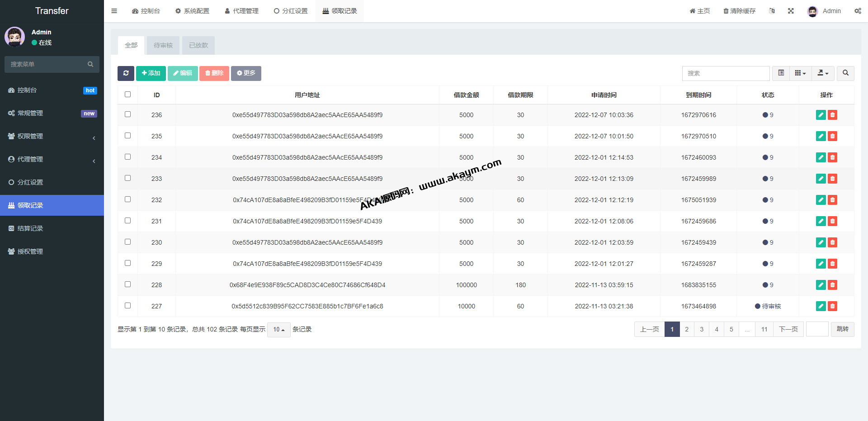Click the green edit icon for record 236

pyautogui.click(x=821, y=115)
